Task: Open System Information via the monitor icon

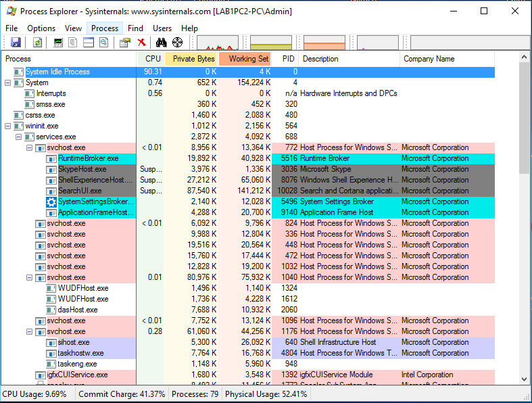Action: 58,43
